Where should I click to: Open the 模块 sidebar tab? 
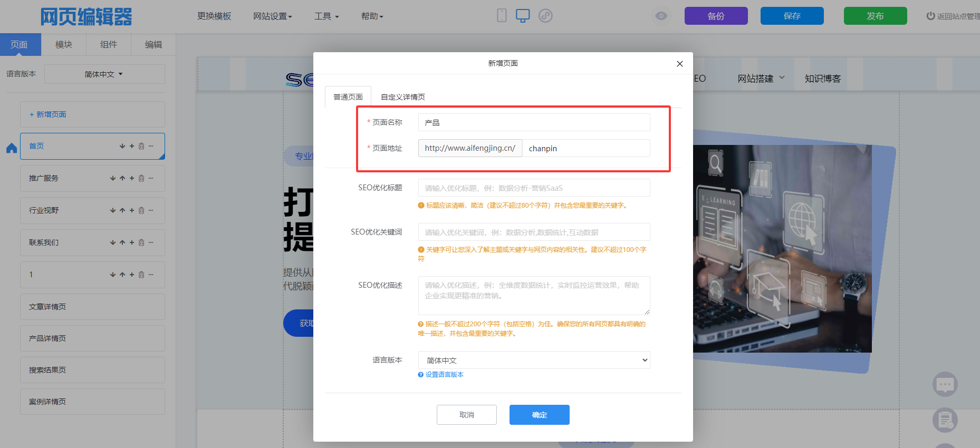64,45
